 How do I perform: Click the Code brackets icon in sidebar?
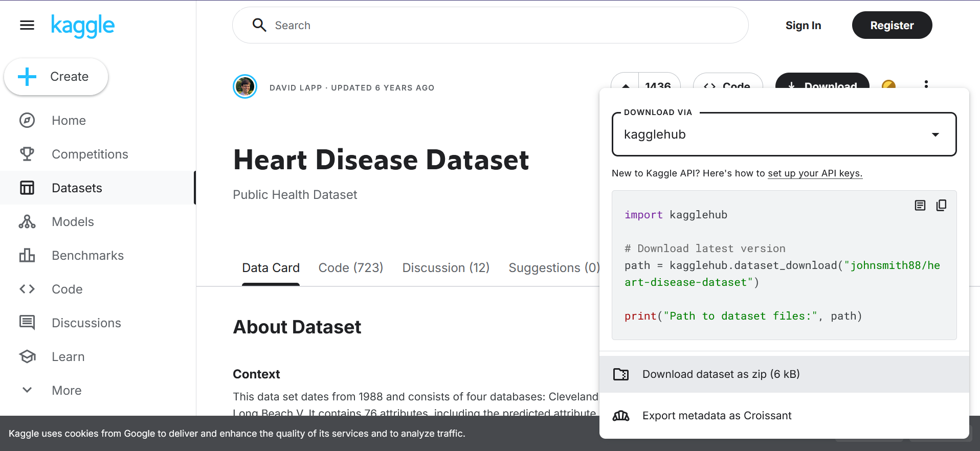click(27, 289)
